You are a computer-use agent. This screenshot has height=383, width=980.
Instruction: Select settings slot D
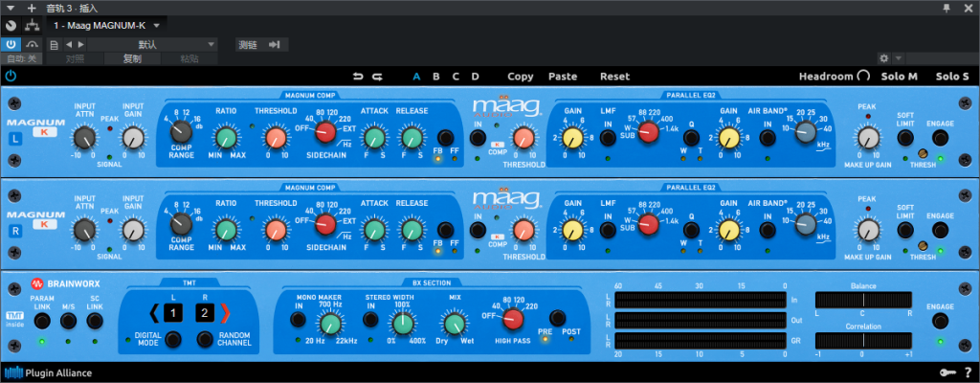tap(475, 77)
